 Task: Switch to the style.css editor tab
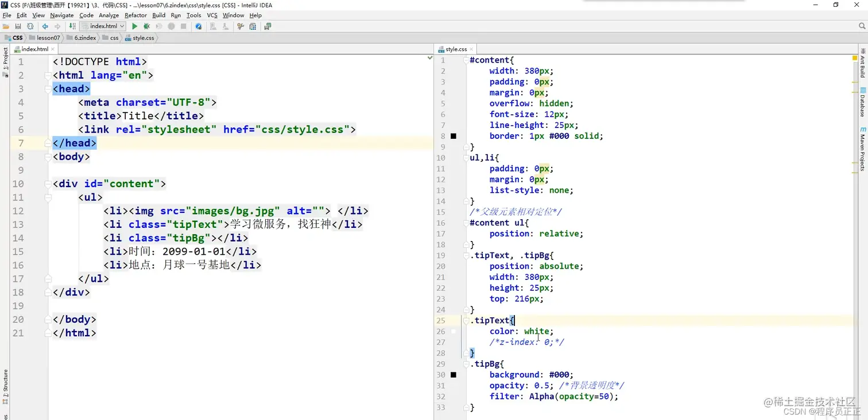coord(456,49)
